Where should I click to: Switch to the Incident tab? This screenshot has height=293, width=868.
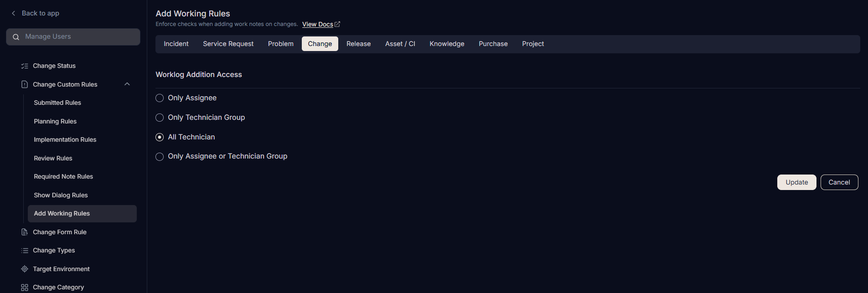(176, 44)
